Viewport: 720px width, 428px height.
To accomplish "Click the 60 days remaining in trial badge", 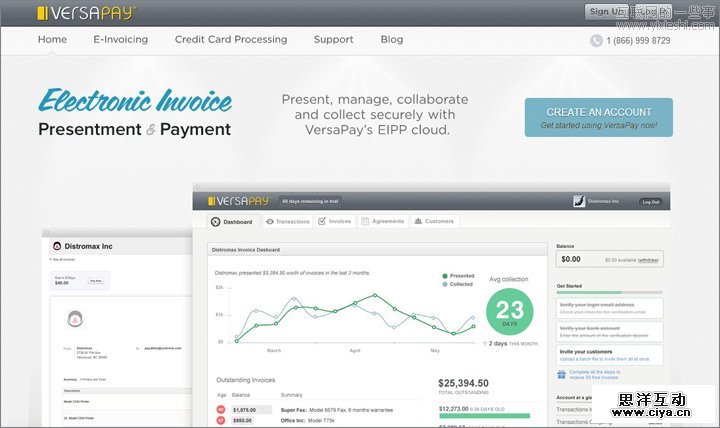I will 310,201.
